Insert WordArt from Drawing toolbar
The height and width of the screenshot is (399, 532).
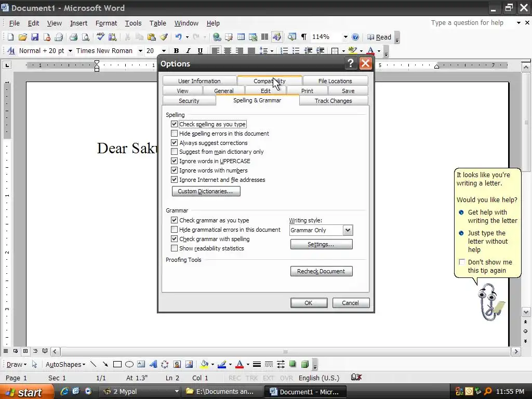[153, 364]
